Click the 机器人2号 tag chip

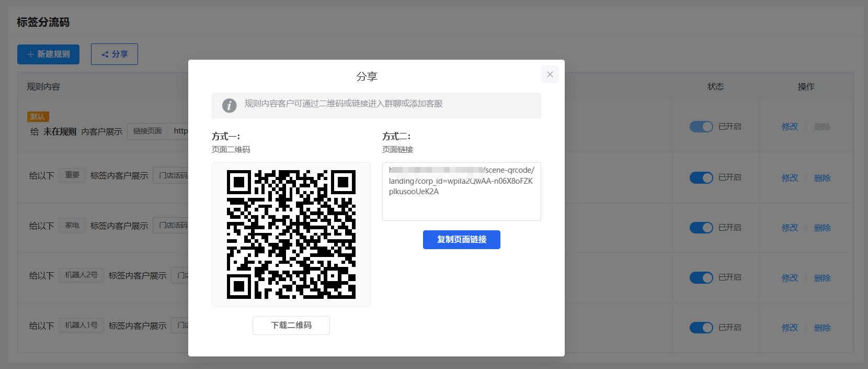pyautogui.click(x=81, y=275)
